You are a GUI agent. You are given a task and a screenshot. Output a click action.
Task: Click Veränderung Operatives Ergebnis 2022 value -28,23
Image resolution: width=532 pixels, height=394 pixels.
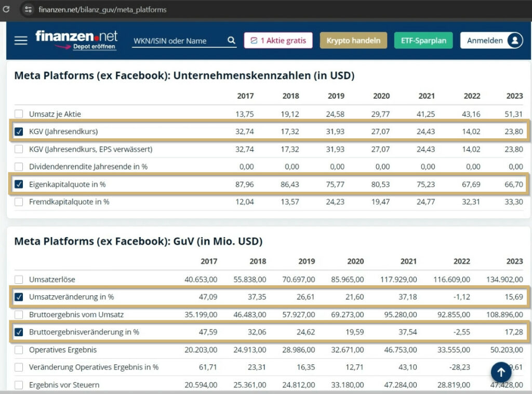tap(460, 367)
